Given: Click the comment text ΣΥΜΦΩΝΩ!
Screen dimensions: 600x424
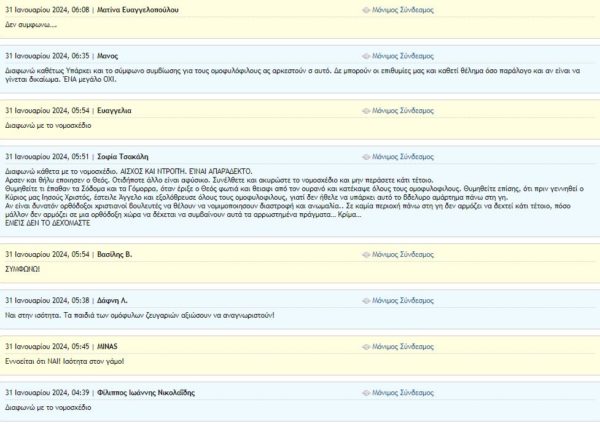Looking at the screenshot, I should 22,269.
